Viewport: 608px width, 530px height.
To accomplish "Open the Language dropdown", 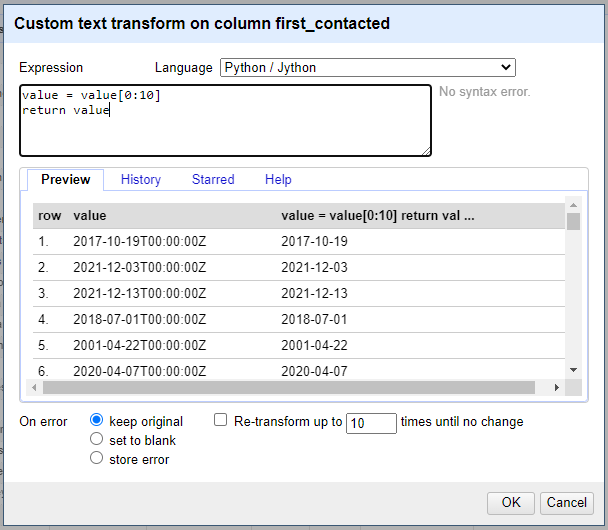I will (368, 67).
